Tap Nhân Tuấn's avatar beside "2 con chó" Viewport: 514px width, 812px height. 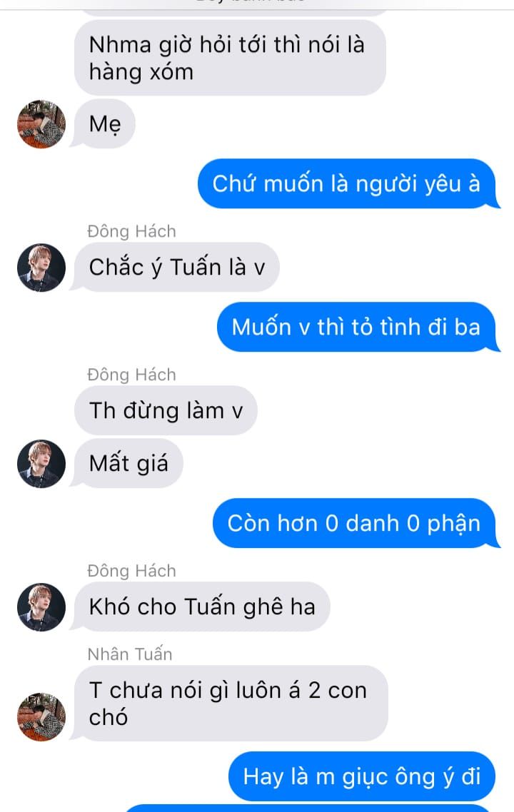(x=41, y=716)
